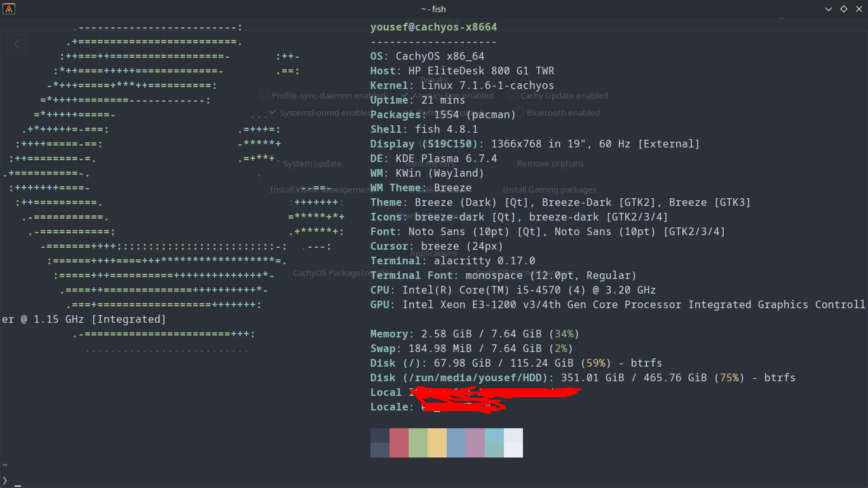Image resolution: width=868 pixels, height=488 pixels.
Task: Click the 'Swap: 184.98 MiB / 7.64 GiB' line
Action: coord(471,349)
